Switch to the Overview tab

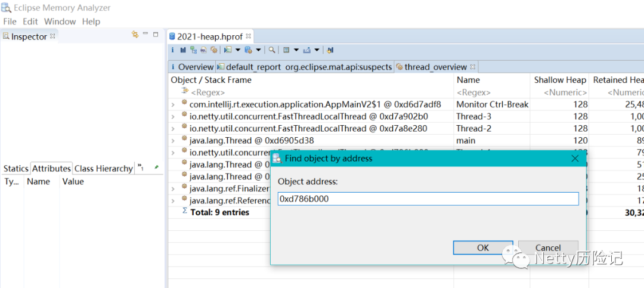click(x=192, y=67)
